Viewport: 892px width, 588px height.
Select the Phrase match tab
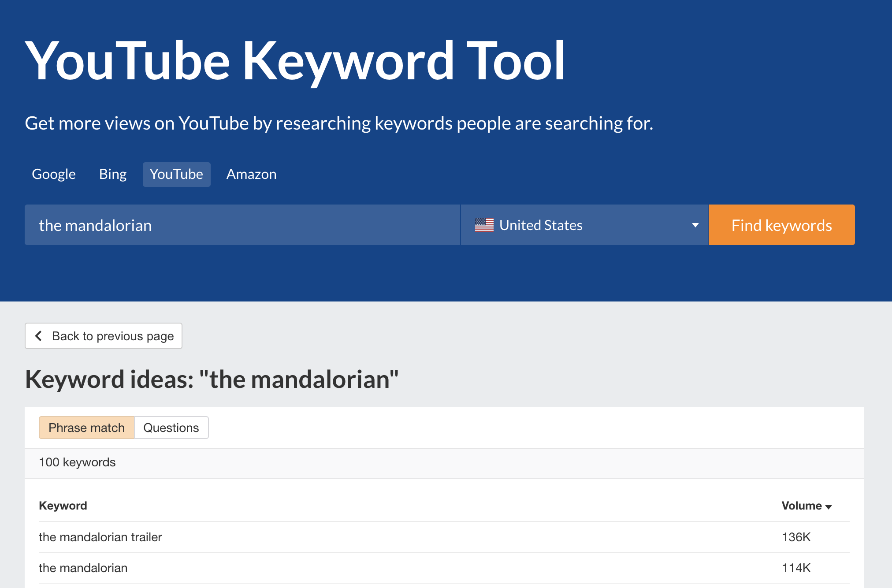[x=86, y=428]
